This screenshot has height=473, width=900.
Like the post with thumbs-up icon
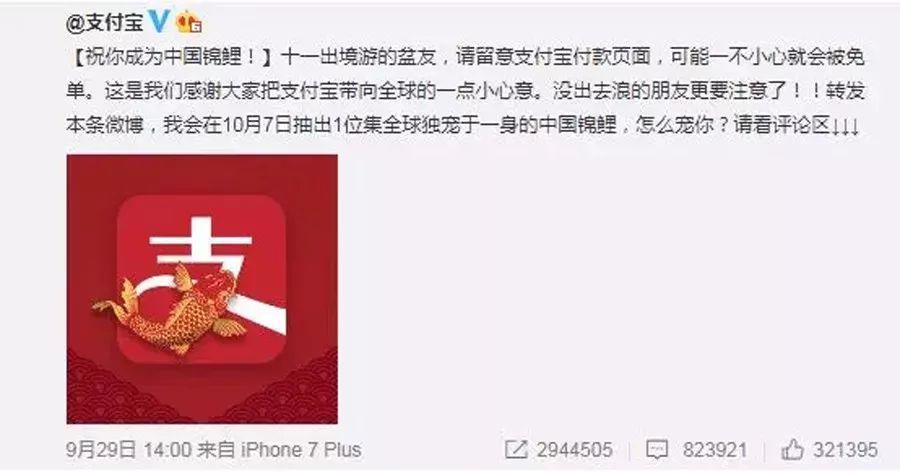[792, 449]
